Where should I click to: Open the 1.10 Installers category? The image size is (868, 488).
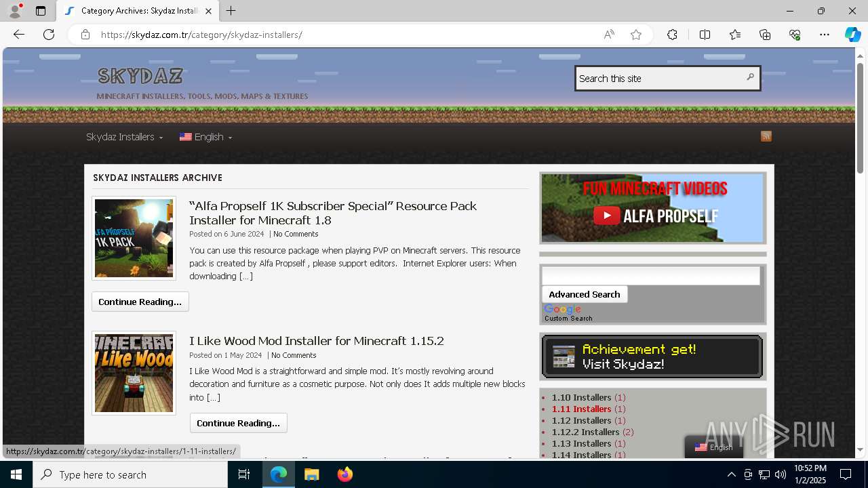pos(581,397)
